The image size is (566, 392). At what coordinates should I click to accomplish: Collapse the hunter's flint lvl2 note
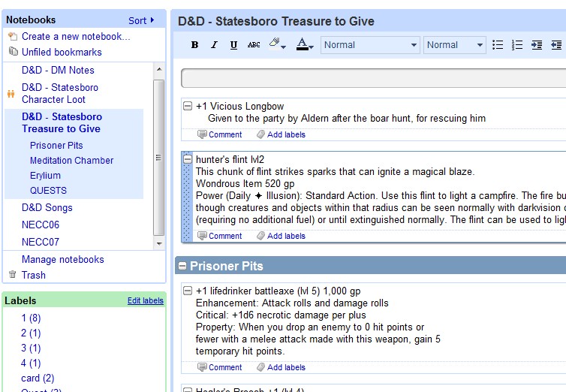tap(188, 159)
